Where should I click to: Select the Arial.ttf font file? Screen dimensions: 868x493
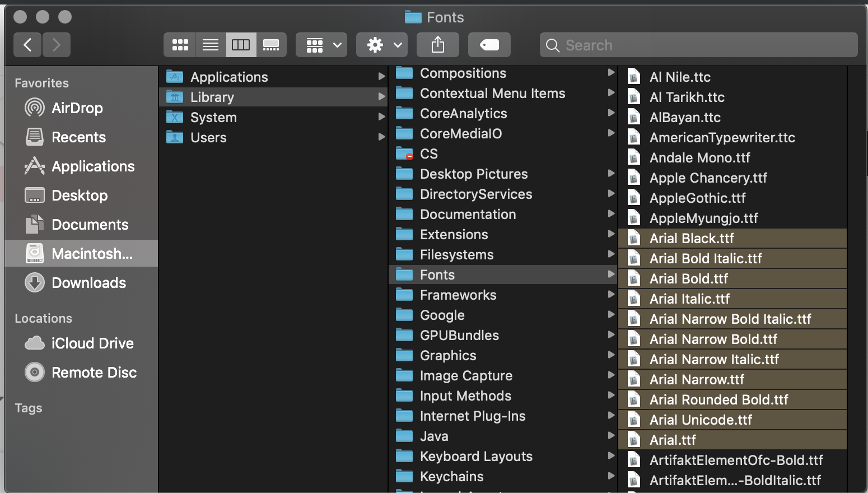(x=732, y=440)
